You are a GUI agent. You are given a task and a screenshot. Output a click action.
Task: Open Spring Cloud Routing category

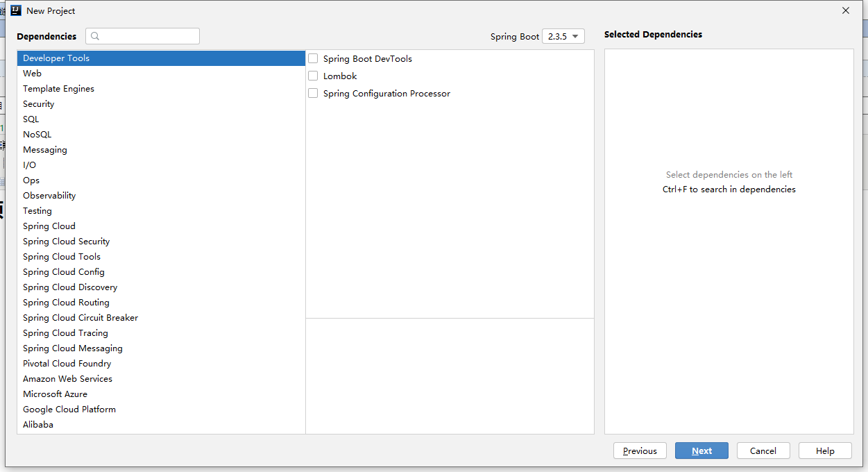[161, 303]
